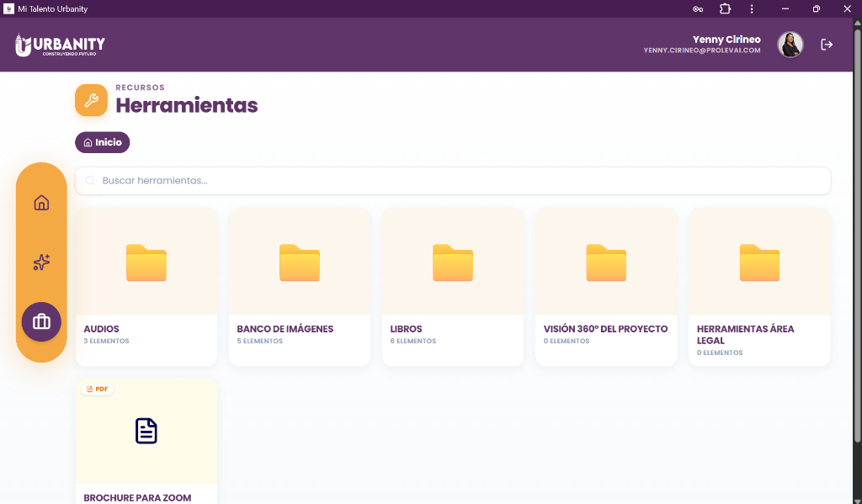Click the app icon in the title bar

click(8, 8)
